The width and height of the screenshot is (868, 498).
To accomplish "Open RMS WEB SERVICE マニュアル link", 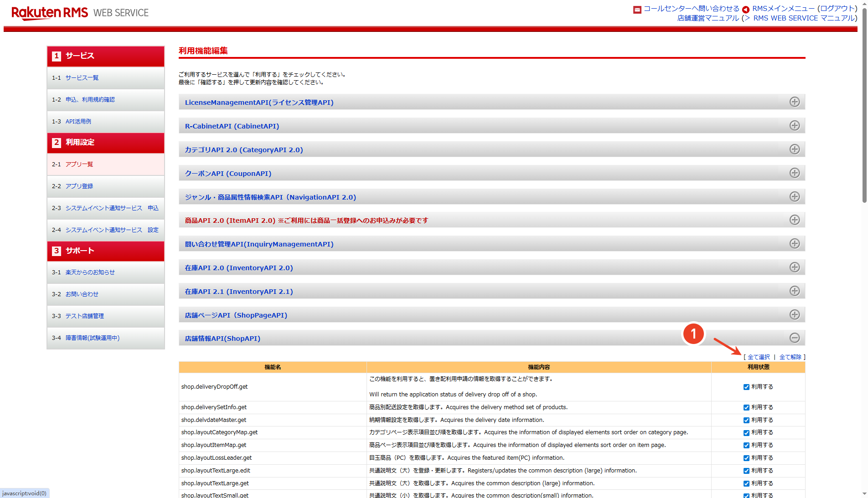I will pos(804,18).
